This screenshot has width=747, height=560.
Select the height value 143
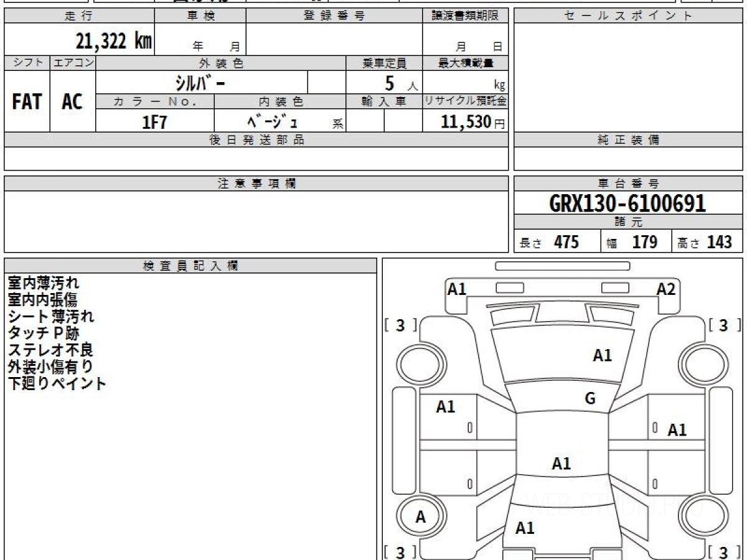[x=720, y=242]
